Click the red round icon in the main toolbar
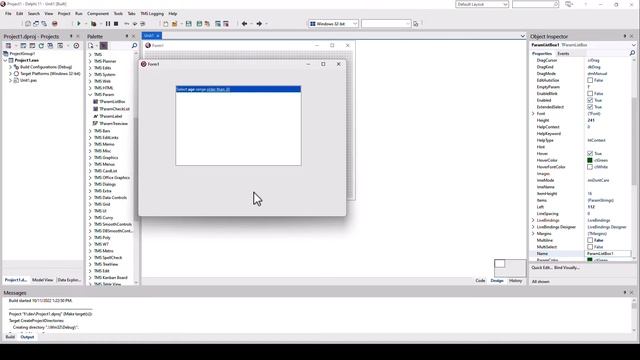The width and height of the screenshot is (640, 360). (54, 24)
